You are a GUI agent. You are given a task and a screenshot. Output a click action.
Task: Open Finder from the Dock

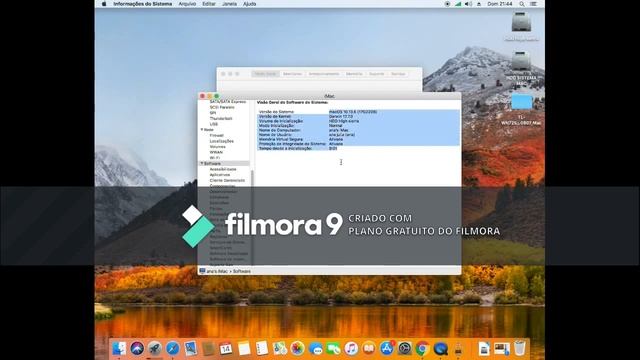tap(119, 348)
